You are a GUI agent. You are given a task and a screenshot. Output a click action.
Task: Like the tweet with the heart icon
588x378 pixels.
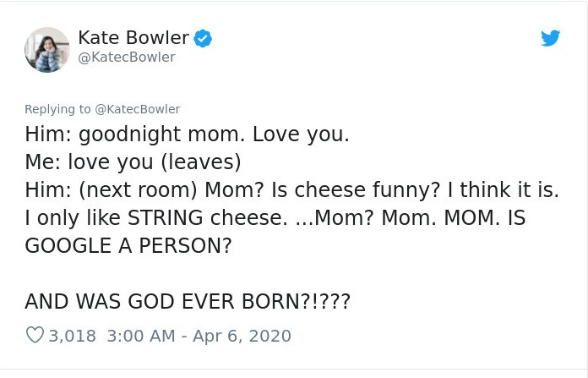click(x=35, y=336)
